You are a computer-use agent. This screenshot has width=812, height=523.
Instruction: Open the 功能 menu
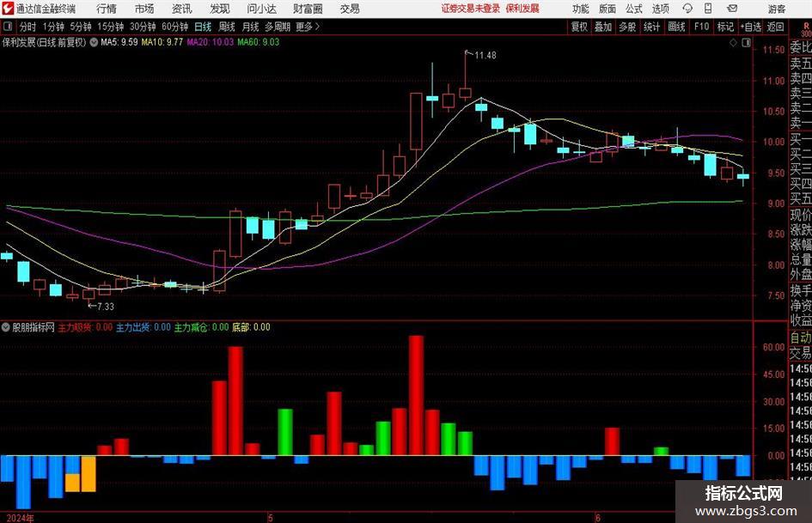coord(581,9)
